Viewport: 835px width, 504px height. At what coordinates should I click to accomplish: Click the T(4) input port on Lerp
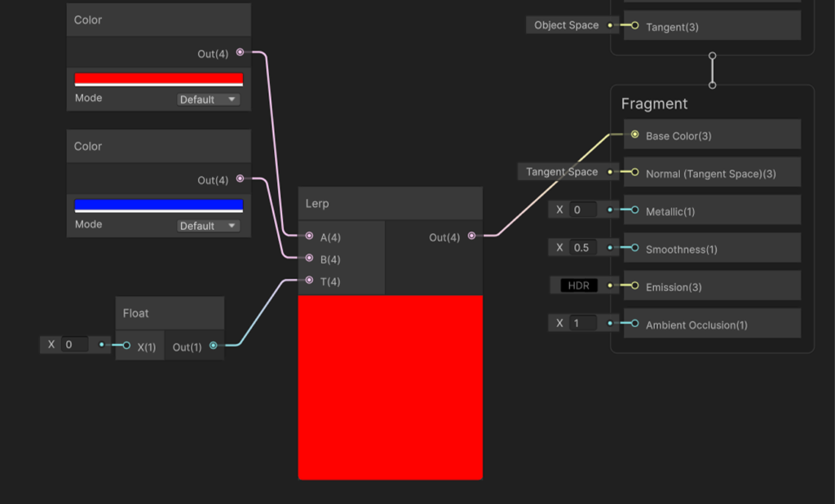pyautogui.click(x=310, y=281)
